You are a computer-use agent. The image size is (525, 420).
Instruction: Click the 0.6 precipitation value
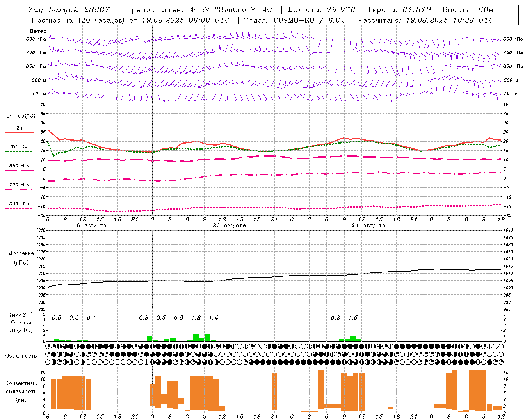coord(178,318)
